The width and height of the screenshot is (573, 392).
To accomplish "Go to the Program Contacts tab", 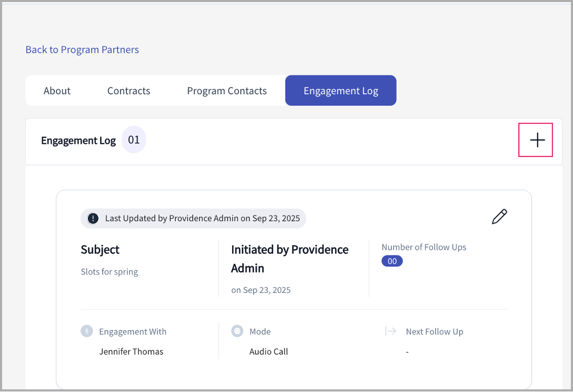I will point(226,91).
